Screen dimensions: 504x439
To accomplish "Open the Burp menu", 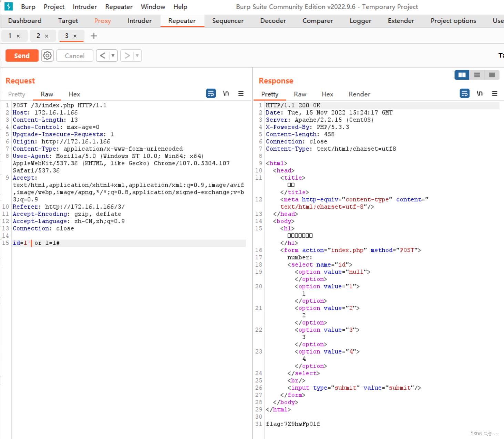I will tap(28, 7).
